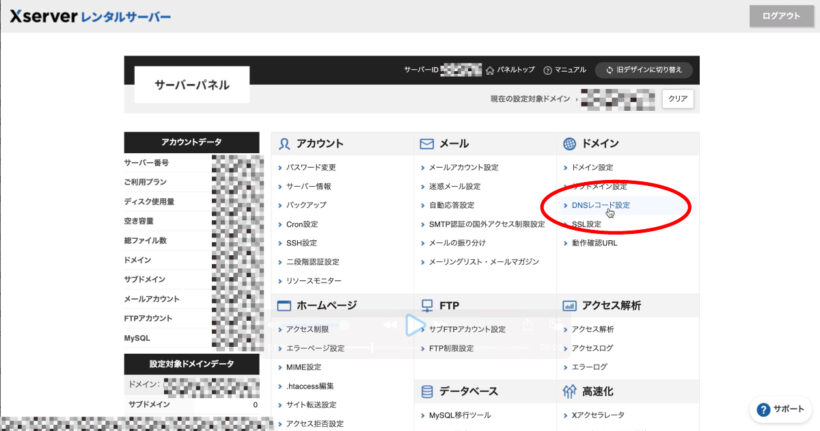This screenshot has height=431, width=820.
Task: Select MySQL移行ツール under データベース
Action: pyautogui.click(x=460, y=415)
